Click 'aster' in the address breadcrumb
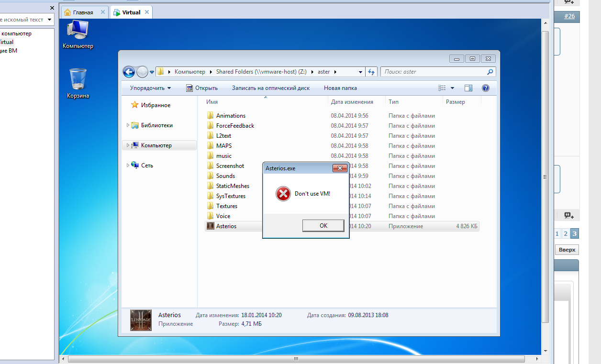 [x=324, y=72]
